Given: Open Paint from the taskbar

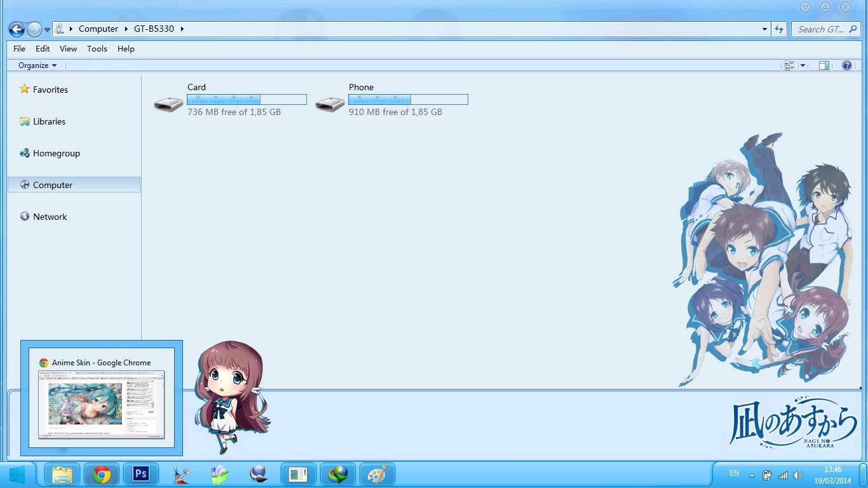Looking at the screenshot, I should pyautogui.click(x=377, y=475).
